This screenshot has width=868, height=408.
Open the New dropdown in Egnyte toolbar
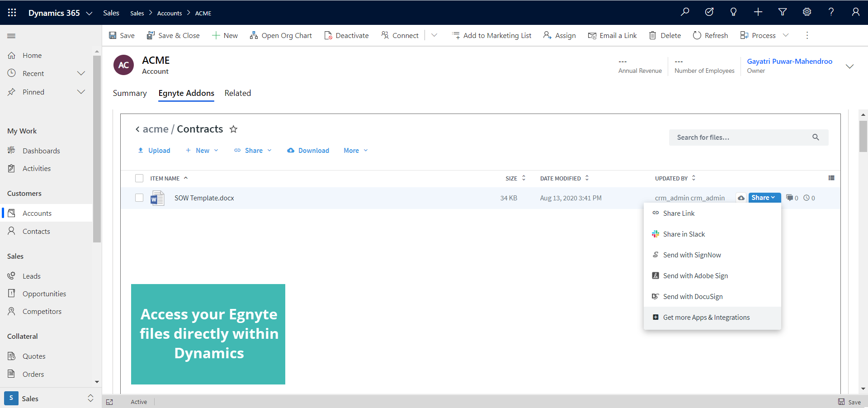click(x=202, y=151)
